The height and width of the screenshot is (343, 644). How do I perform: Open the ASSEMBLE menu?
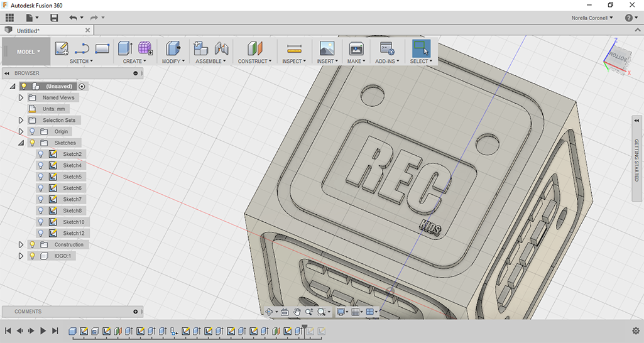(x=210, y=61)
